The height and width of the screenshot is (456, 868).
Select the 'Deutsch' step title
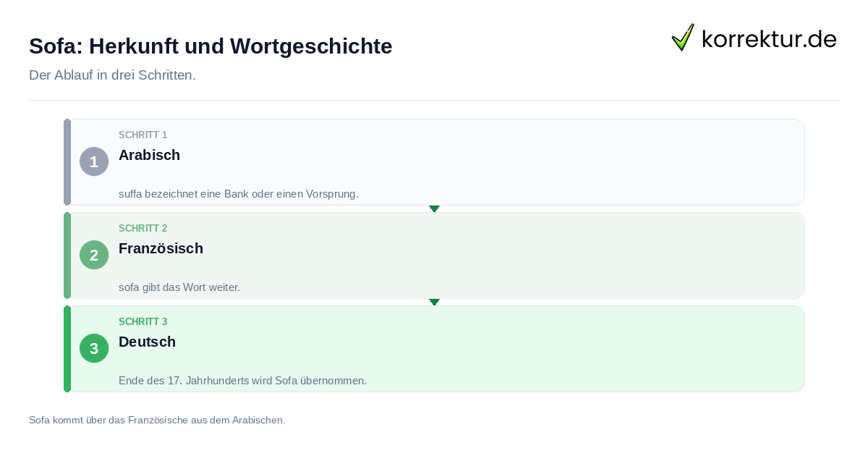(x=148, y=342)
